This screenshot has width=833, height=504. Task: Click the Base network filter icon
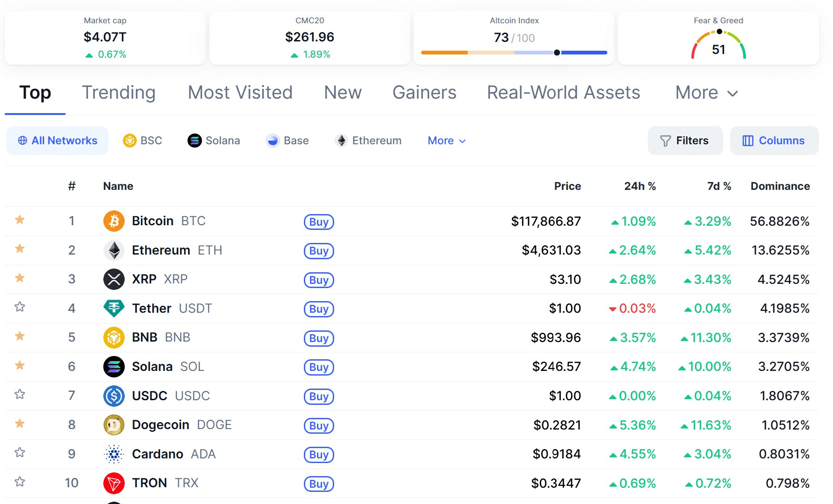pos(273,140)
